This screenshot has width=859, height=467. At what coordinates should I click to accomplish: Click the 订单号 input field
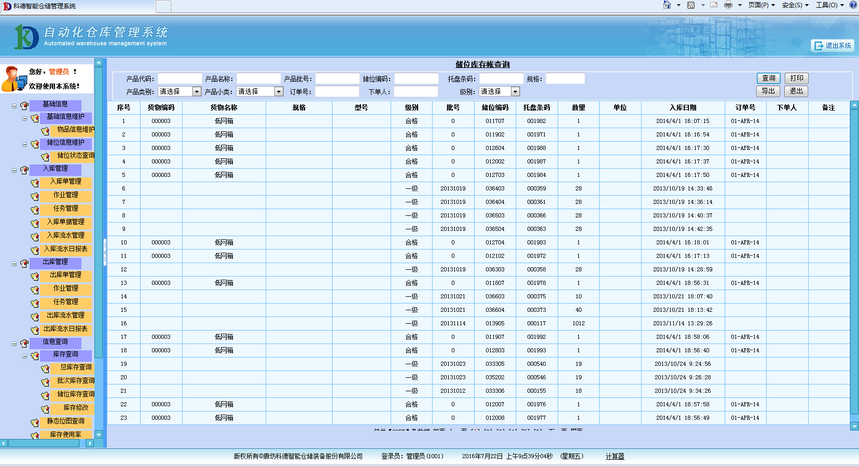click(337, 92)
